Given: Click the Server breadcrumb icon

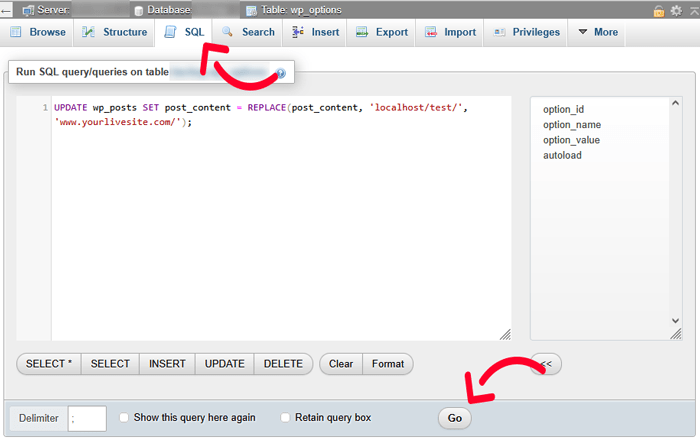Looking at the screenshot, I should click(x=29, y=10).
